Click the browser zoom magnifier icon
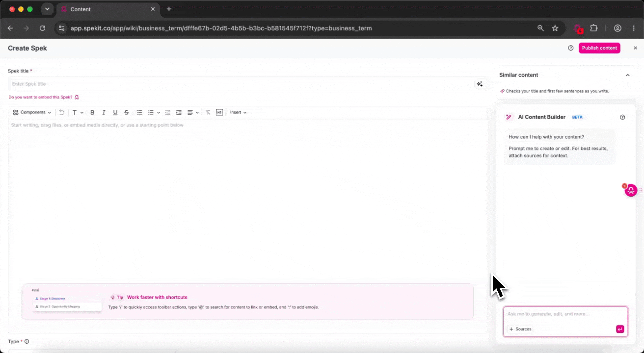Image resolution: width=644 pixels, height=353 pixels. pos(540,28)
